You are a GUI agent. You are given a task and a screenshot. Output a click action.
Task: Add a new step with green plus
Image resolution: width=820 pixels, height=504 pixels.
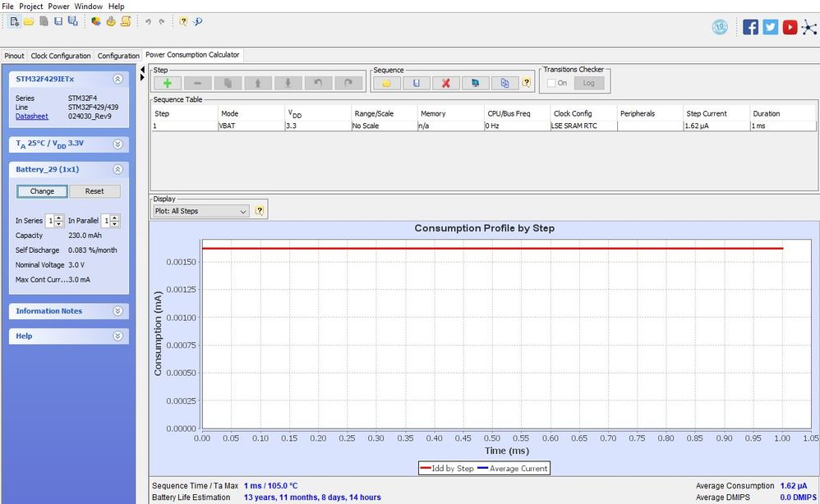[x=168, y=83]
